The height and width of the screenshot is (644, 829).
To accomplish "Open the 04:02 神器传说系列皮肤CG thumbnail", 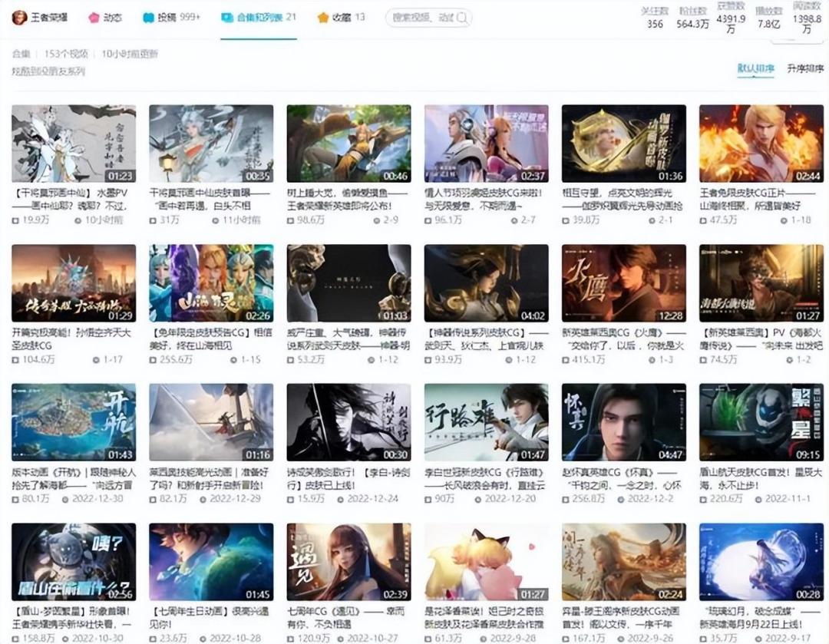I will (x=486, y=283).
